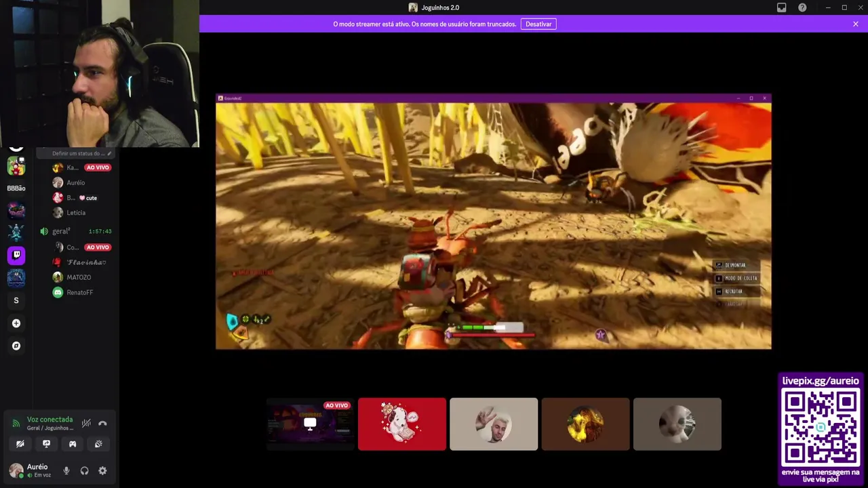Select user Co... streaming live

[81, 247]
